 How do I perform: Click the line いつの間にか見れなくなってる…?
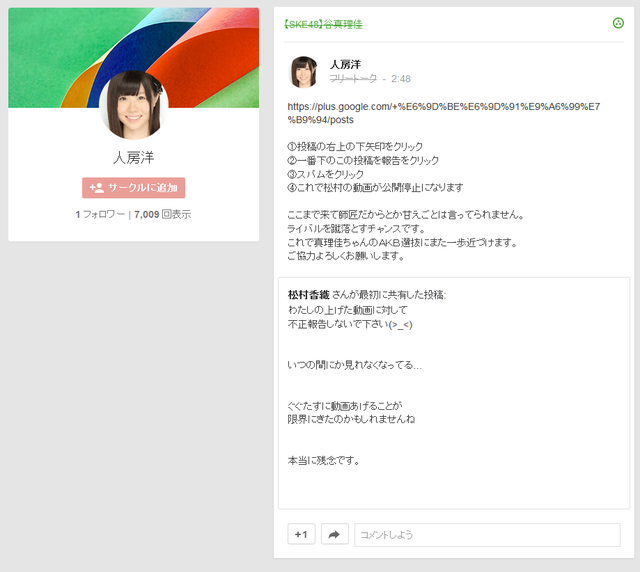355,365
